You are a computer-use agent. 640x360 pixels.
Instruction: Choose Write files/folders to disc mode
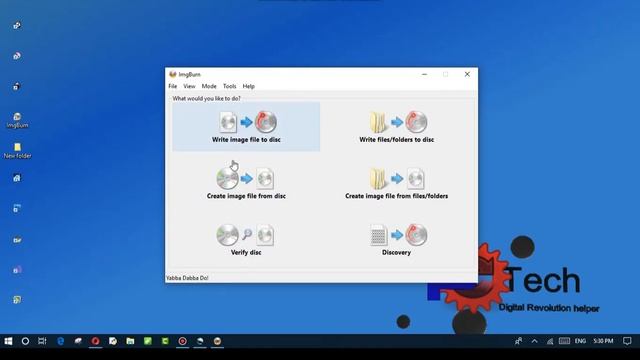click(396, 127)
